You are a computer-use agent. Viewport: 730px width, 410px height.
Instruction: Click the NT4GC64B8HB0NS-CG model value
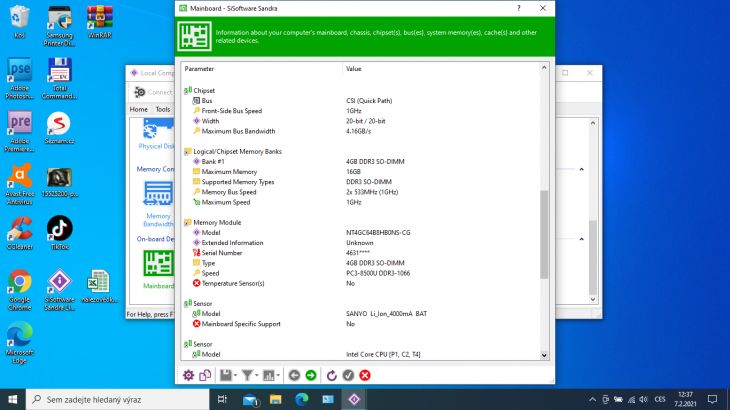tap(378, 233)
